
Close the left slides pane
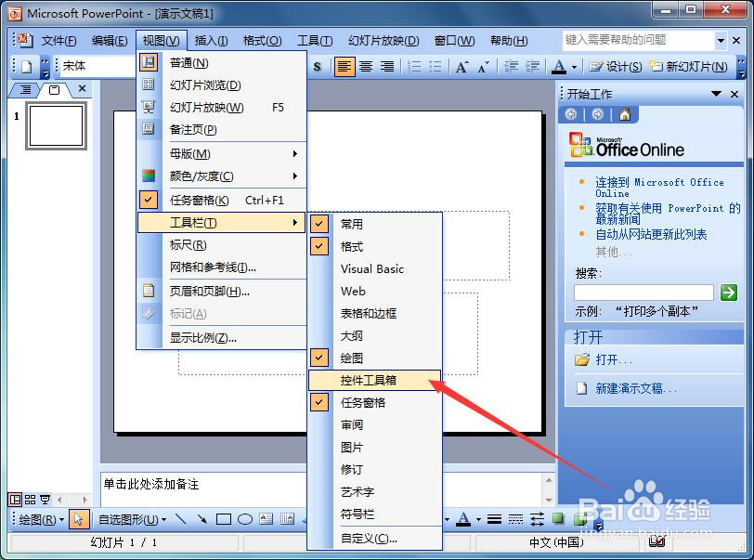83,88
